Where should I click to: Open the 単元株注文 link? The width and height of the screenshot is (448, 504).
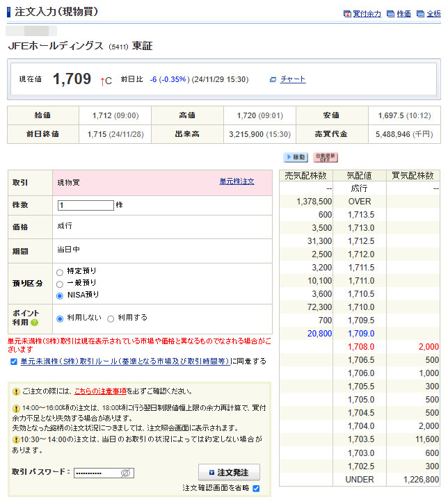coord(237,182)
